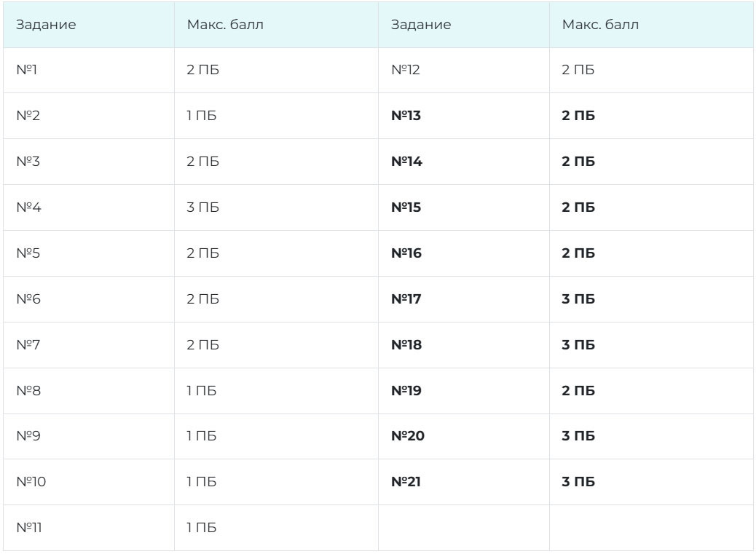Click the №19 task cell
The width and height of the screenshot is (756, 554).
point(406,391)
